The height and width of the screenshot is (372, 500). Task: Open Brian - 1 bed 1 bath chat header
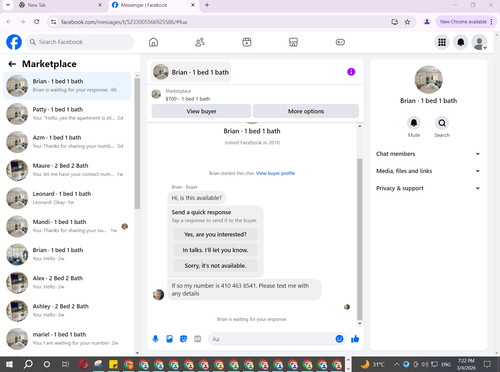tap(191, 72)
